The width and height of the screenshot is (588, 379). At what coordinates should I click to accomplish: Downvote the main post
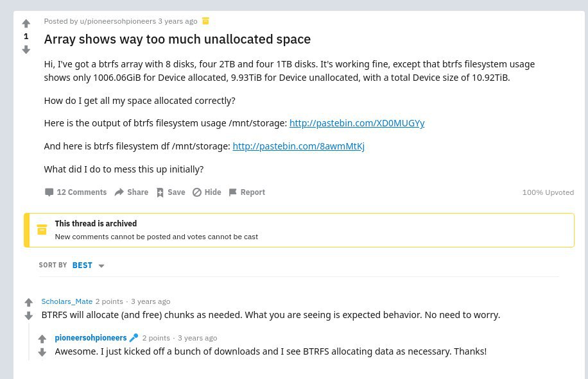(x=26, y=49)
